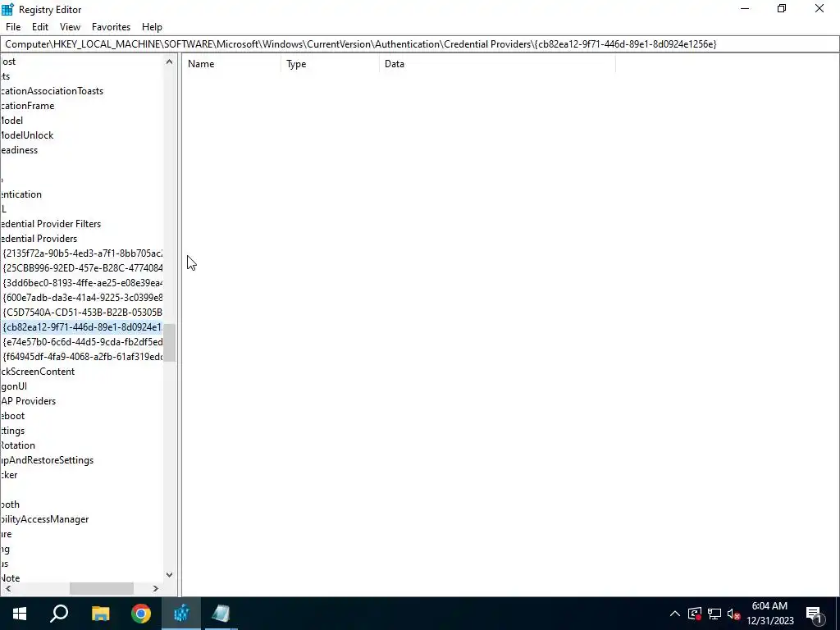Show hidden system tray icons
Image resolution: width=840 pixels, height=630 pixels.
(675, 614)
